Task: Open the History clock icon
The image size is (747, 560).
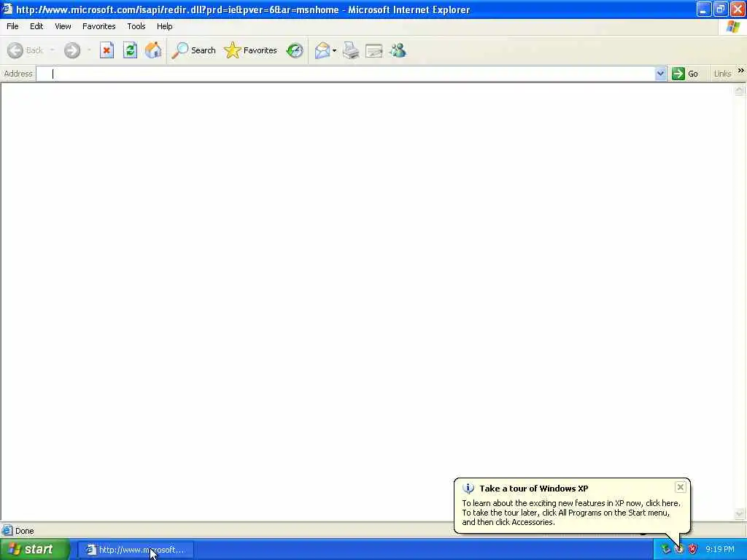Action: tap(295, 50)
